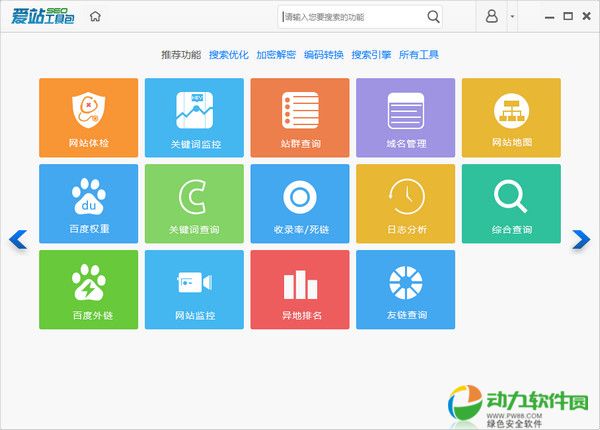Go to next page with right arrow
The height and width of the screenshot is (430, 600).
point(581,240)
